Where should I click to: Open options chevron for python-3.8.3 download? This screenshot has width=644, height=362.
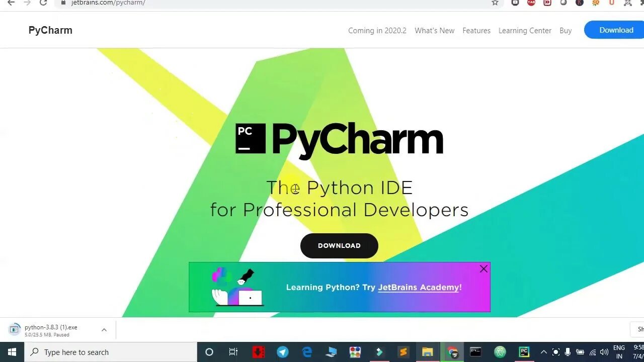[x=104, y=330]
